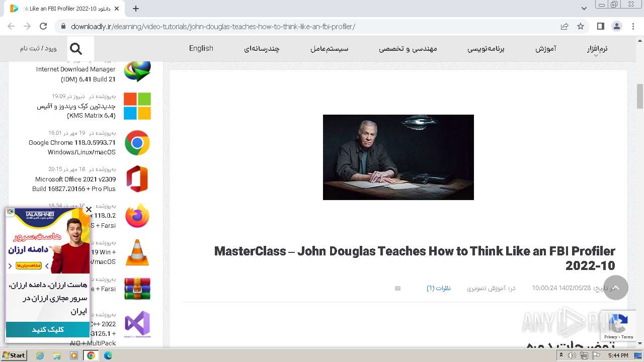The height and width of the screenshot is (362, 644).
Task: Open the browser side panel icon
Action: tap(601, 26)
